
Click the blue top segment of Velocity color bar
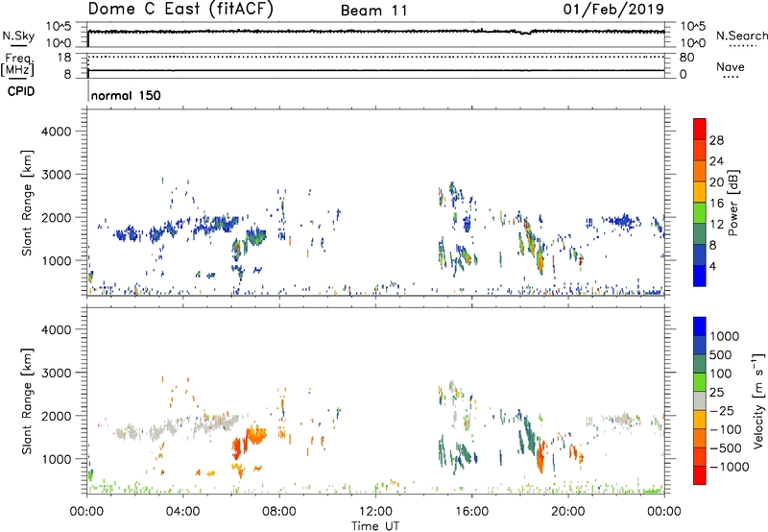700,326
